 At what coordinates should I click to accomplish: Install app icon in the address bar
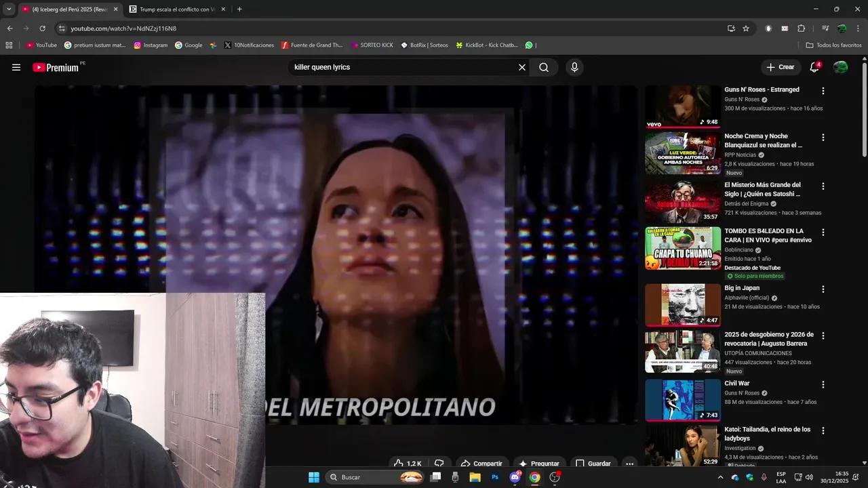tap(731, 28)
